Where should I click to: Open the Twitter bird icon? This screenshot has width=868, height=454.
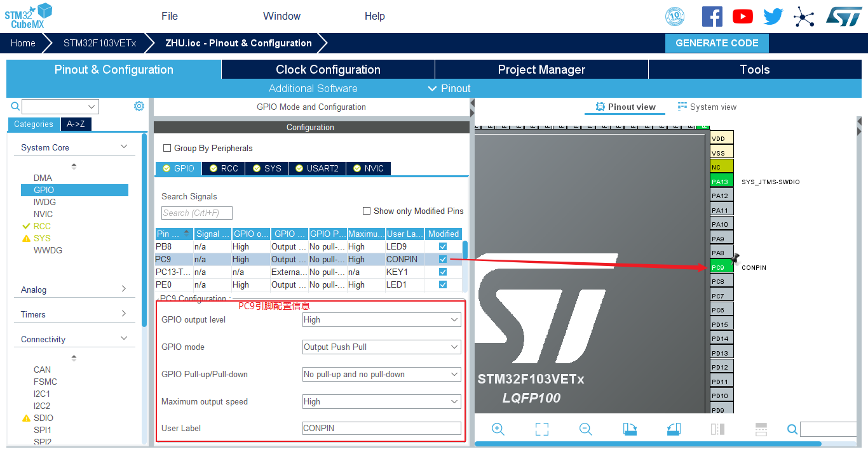coord(773,17)
